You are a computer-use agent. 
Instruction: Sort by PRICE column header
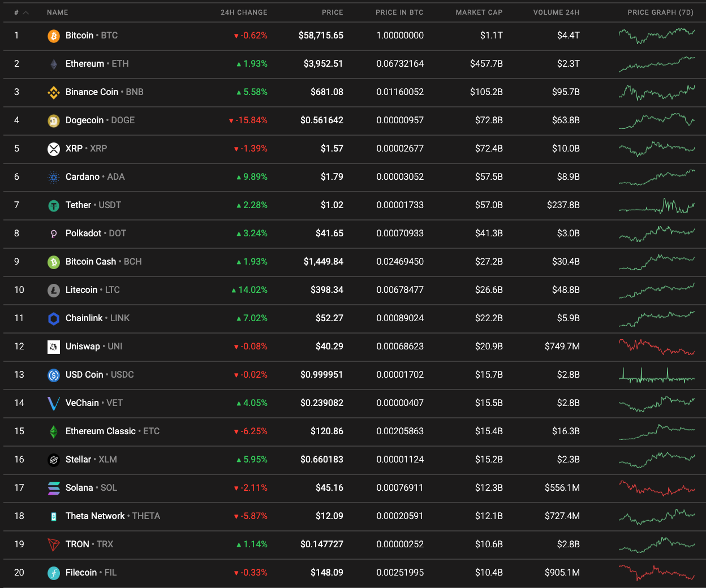tap(333, 12)
